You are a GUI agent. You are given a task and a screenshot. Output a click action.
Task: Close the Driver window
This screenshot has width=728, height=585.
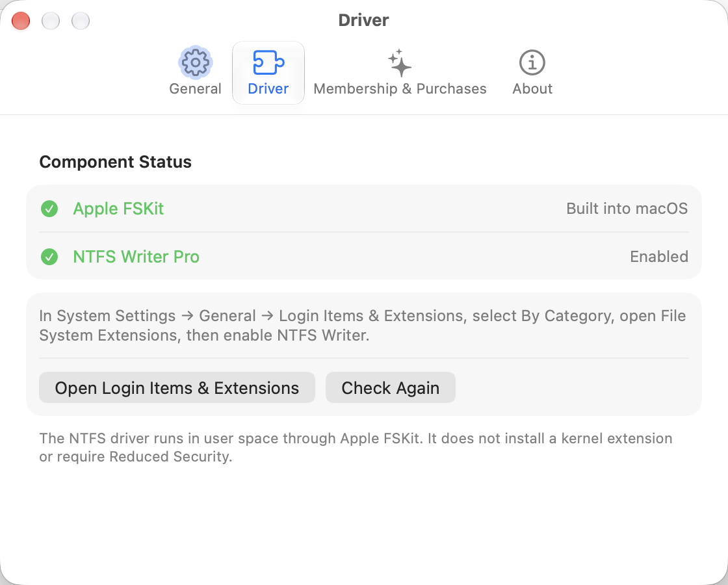[21, 21]
